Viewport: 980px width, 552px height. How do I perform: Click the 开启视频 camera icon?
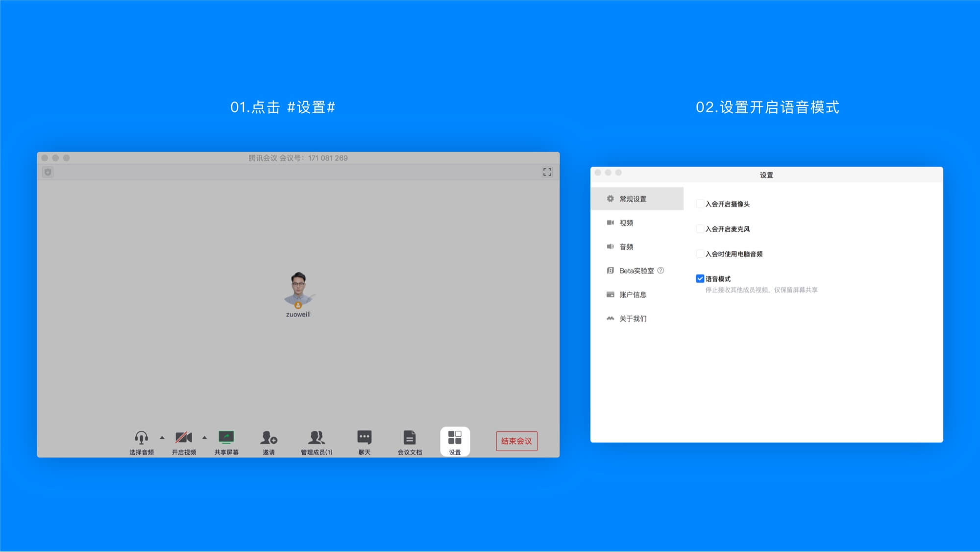point(184,436)
